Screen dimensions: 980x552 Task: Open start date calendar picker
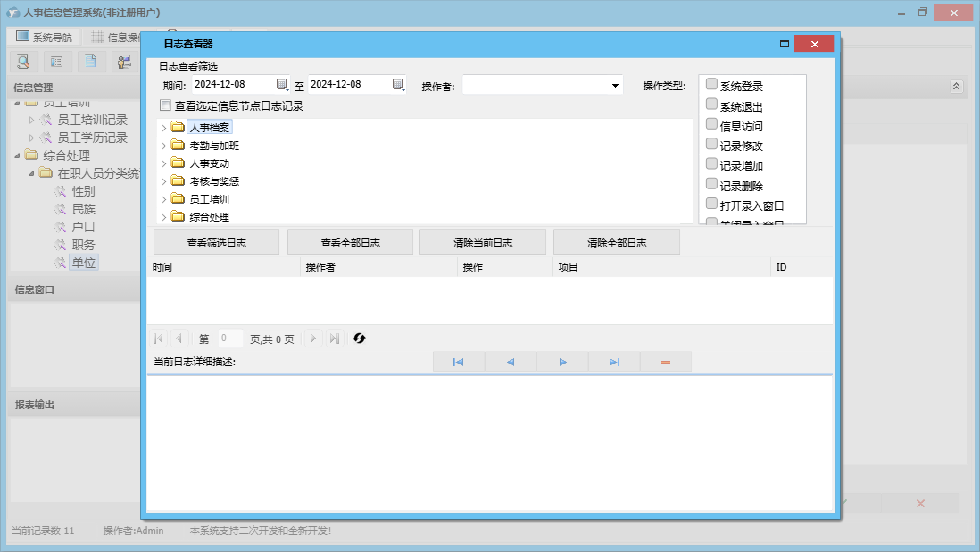[x=282, y=84]
